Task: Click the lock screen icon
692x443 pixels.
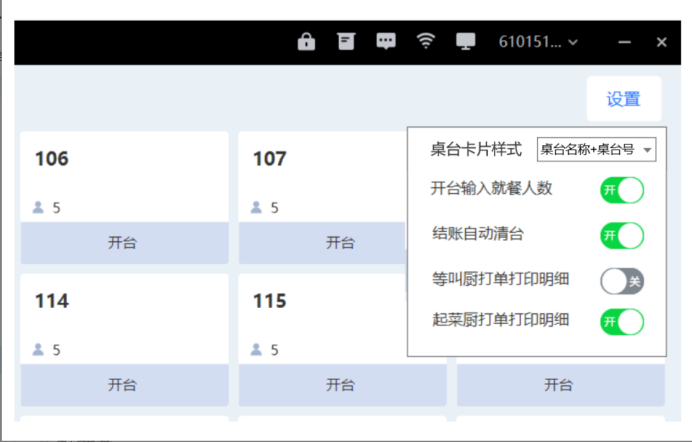Action: 306,42
